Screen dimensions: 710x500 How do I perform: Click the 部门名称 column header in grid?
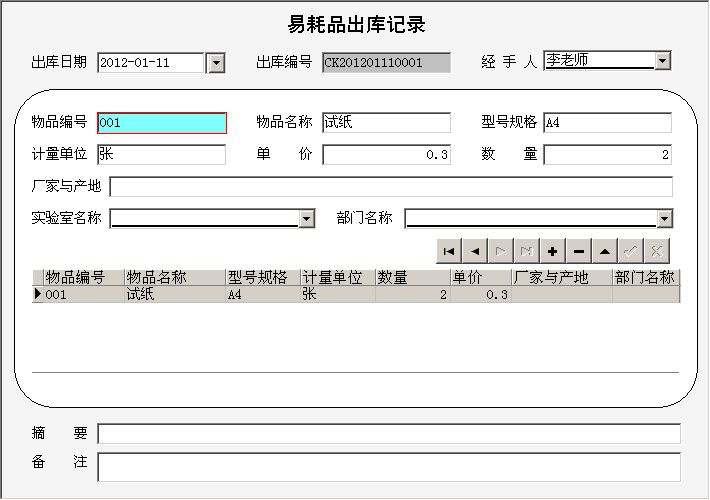[646, 277]
